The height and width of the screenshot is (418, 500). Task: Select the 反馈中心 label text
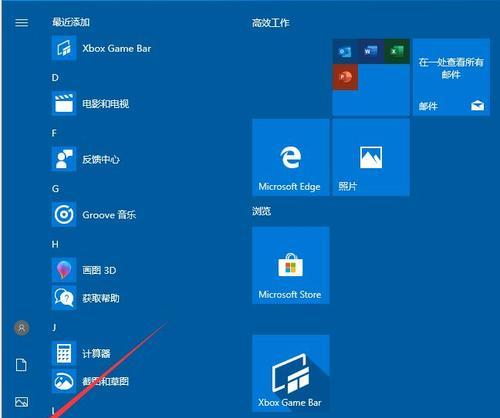101,159
